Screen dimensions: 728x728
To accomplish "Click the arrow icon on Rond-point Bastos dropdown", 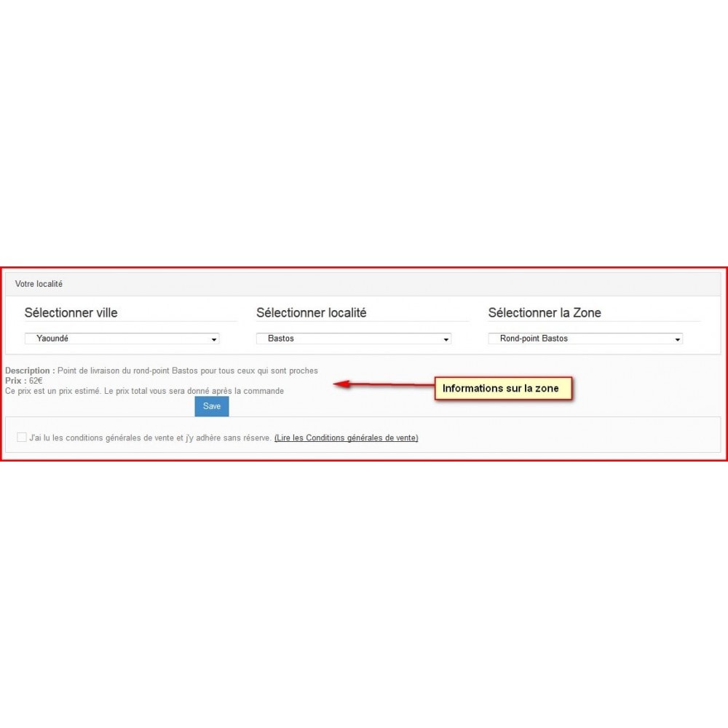I will pyautogui.click(x=677, y=339).
